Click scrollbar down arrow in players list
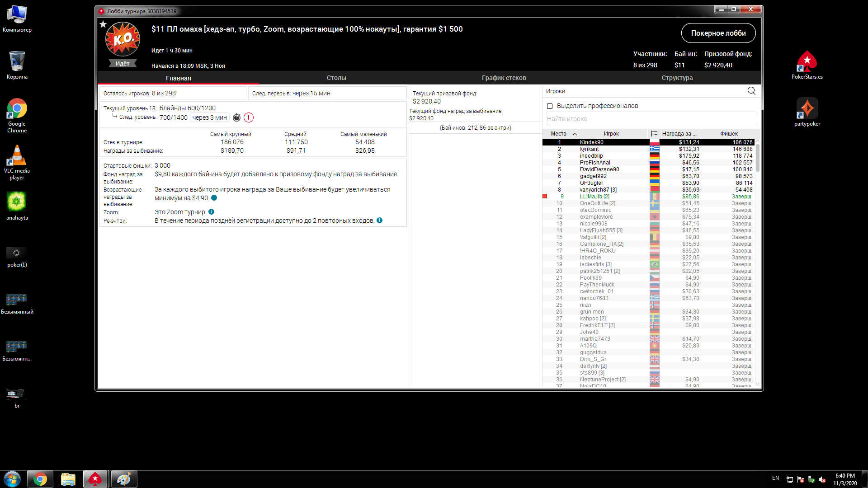The image size is (868, 488). (758, 383)
